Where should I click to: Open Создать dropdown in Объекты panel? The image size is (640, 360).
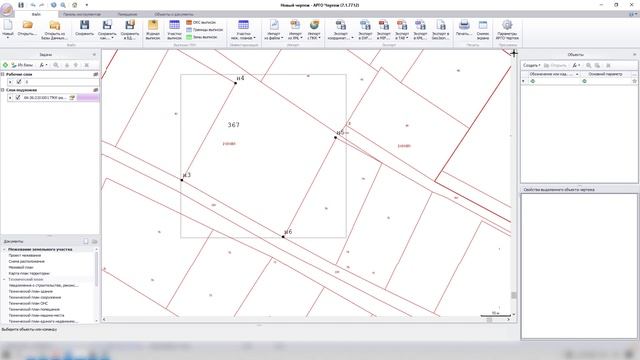532,65
